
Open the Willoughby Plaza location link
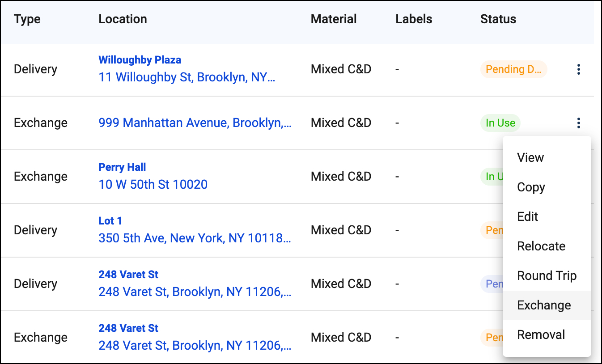coord(140,60)
